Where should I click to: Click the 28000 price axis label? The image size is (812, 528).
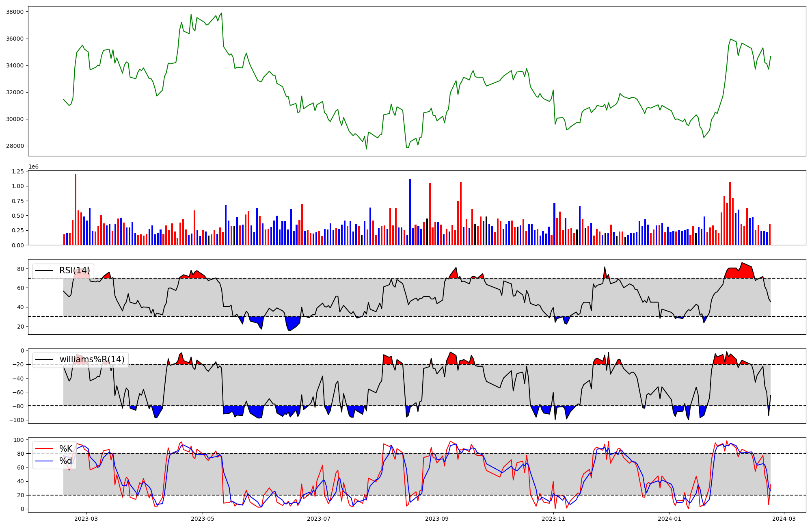15,146
